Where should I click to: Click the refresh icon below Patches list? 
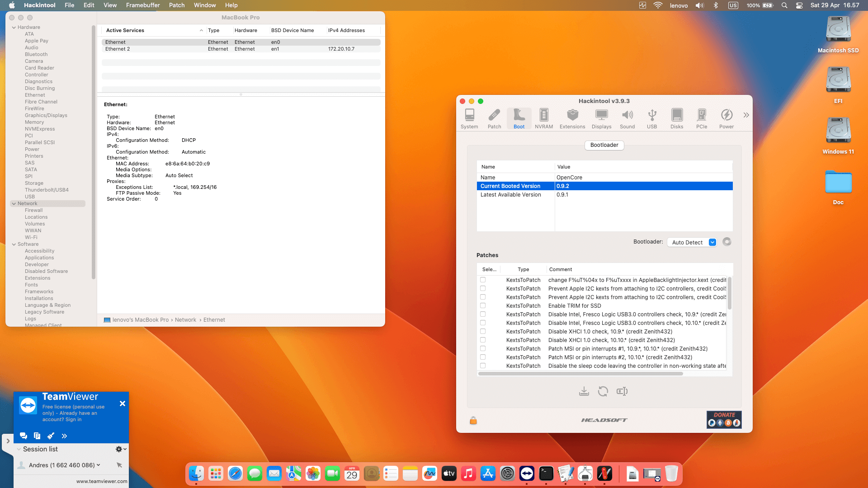click(x=603, y=391)
